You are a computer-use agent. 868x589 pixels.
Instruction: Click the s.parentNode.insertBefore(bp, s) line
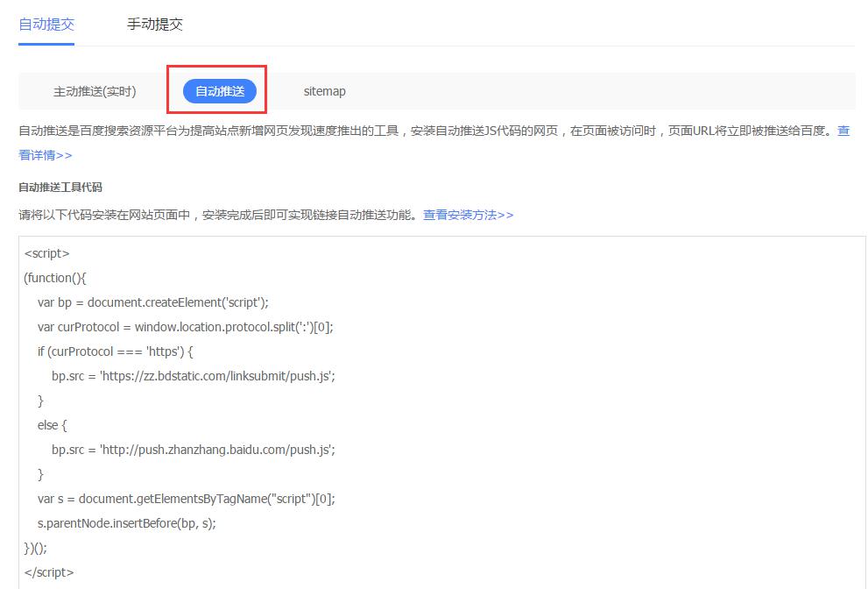127,523
